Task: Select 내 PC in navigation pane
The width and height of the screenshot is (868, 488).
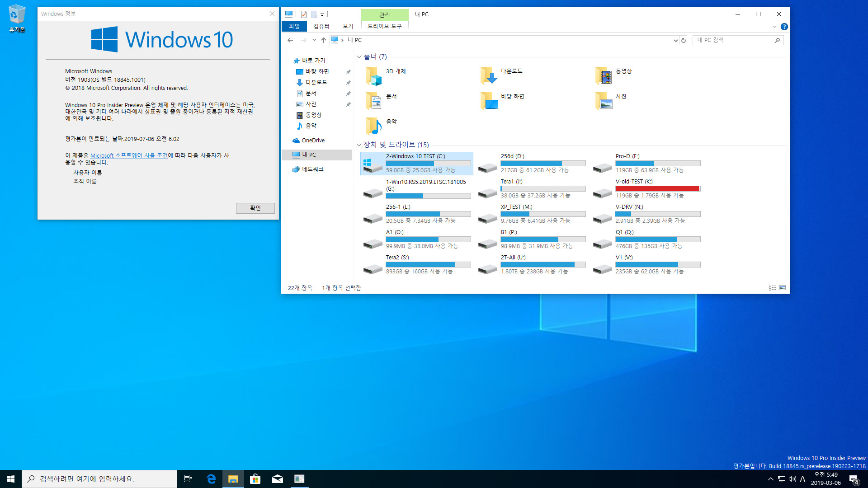Action: click(316, 155)
